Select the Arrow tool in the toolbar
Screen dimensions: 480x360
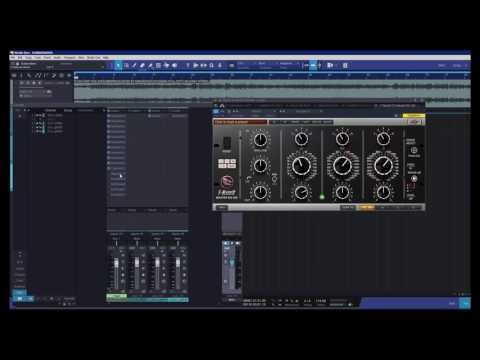click(118, 65)
